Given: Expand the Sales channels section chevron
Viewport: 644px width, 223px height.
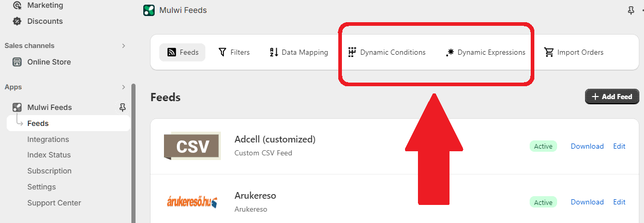Looking at the screenshot, I should [x=124, y=46].
